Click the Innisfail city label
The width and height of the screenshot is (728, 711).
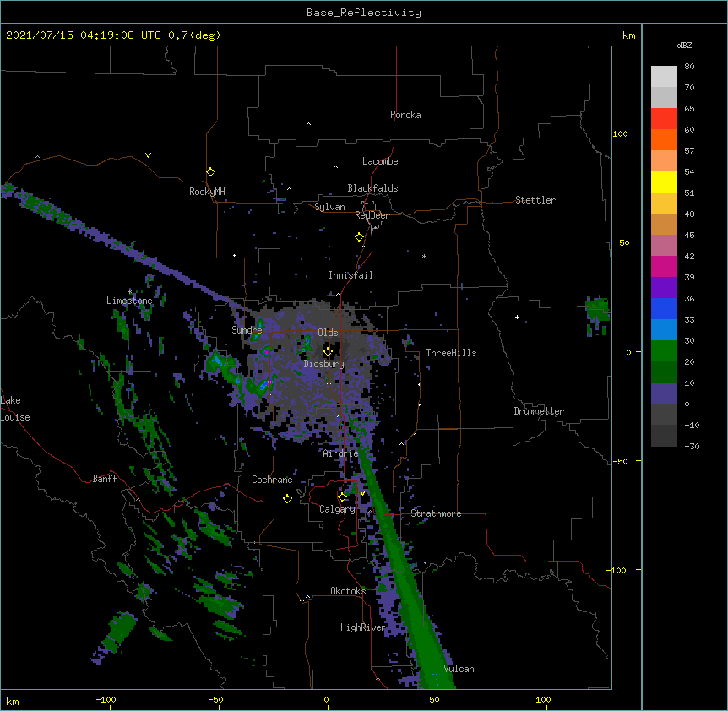point(350,275)
